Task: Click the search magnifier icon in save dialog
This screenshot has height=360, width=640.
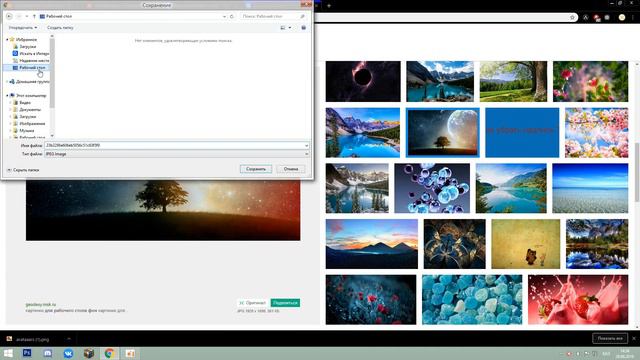Action: [x=302, y=16]
